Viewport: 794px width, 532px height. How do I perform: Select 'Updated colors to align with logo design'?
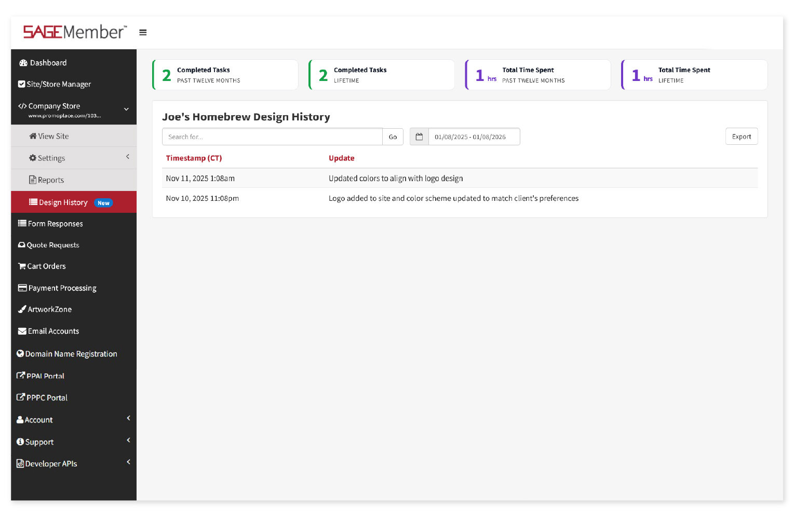pos(396,179)
